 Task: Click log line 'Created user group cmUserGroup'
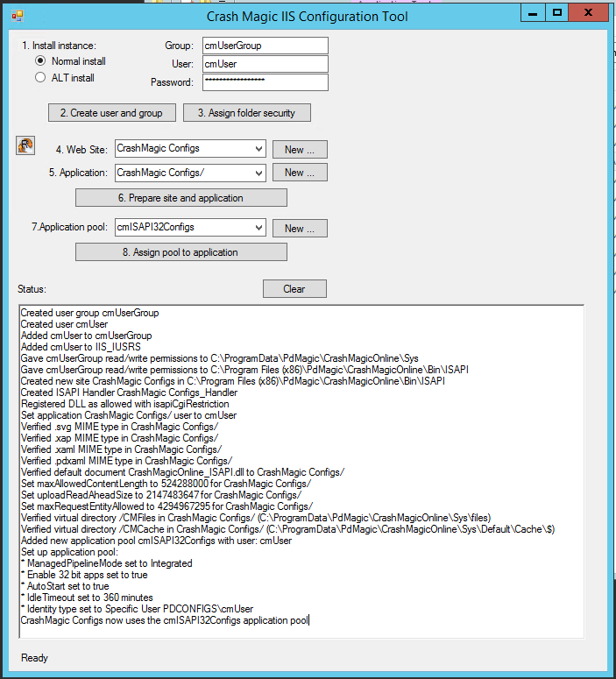click(x=89, y=313)
